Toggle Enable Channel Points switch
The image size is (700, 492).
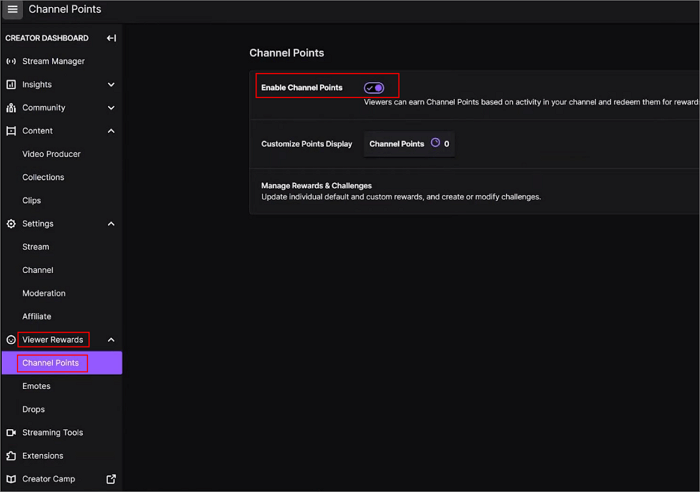point(374,88)
